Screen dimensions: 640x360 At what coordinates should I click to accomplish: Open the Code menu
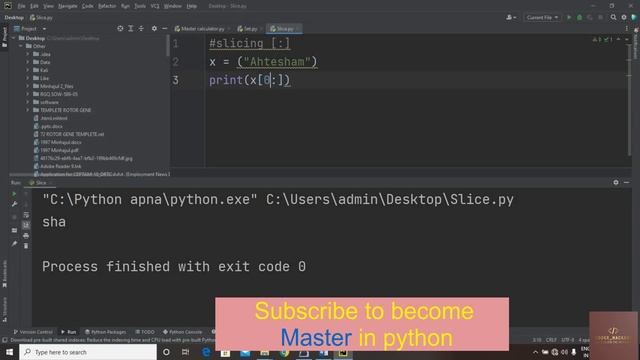pos(87,6)
